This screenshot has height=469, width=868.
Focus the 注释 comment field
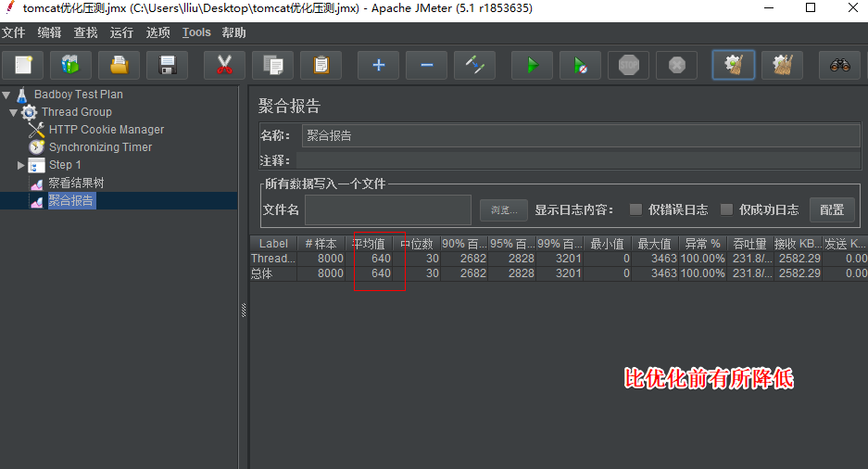point(578,160)
